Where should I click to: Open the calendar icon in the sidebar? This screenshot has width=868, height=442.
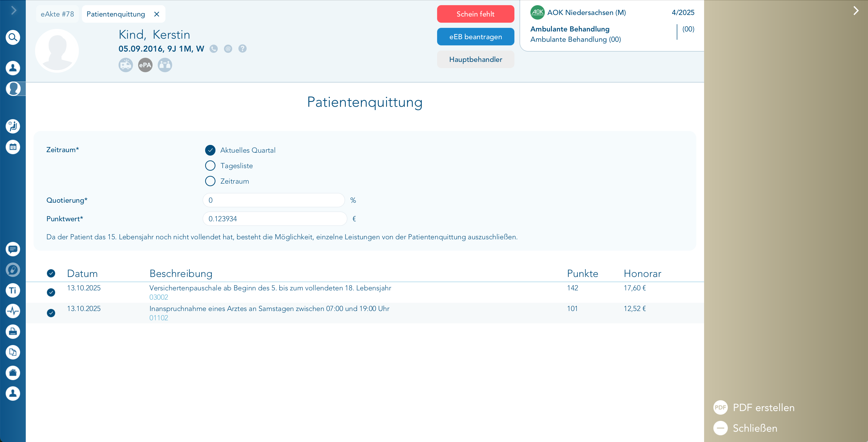(13, 147)
